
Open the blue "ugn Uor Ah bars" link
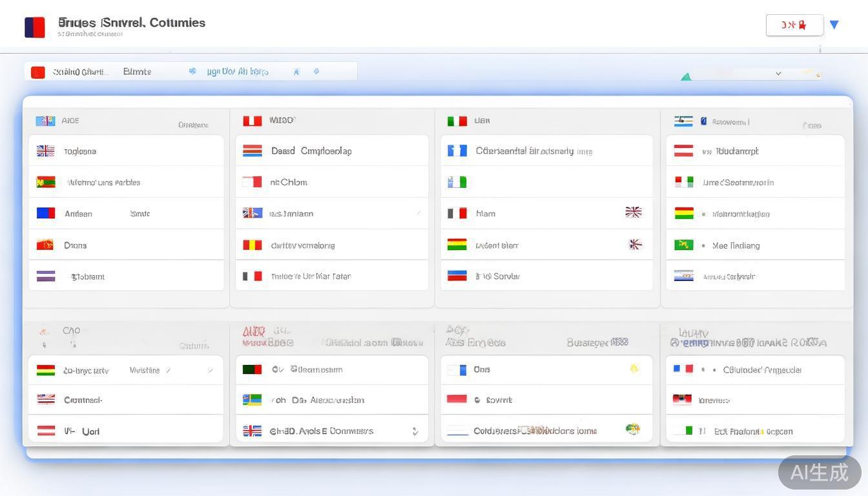click(237, 72)
